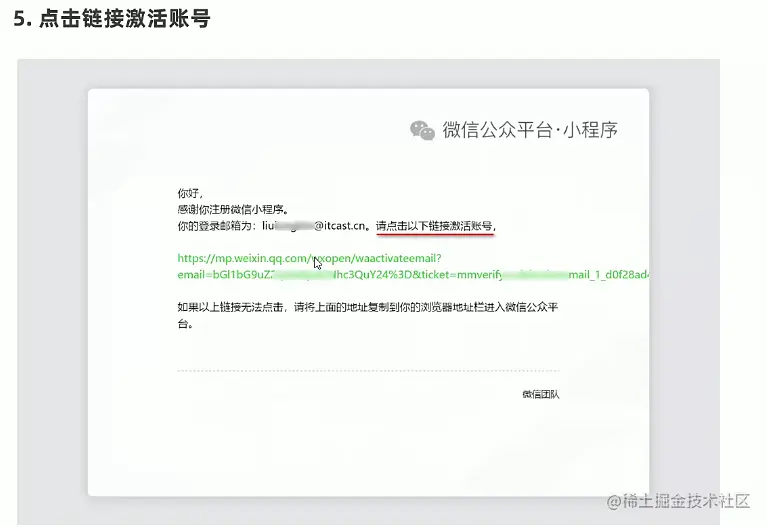Image resolution: width=767 pixels, height=527 pixels.
Task: Click the '微信团队' signature
Action: click(x=541, y=394)
